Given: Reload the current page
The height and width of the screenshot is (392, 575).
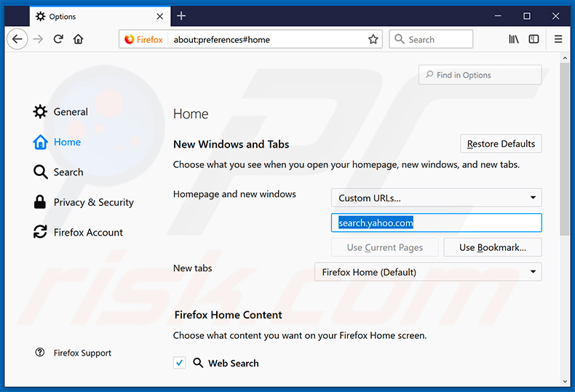Looking at the screenshot, I should (x=58, y=39).
